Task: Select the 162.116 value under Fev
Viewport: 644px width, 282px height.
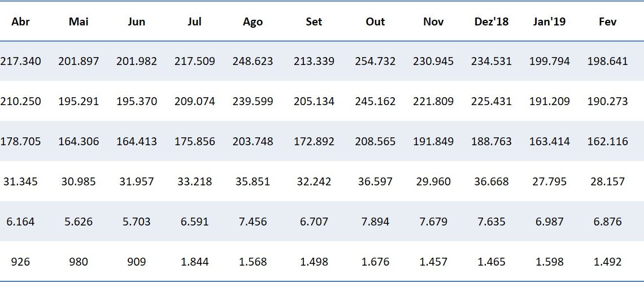Action: pos(607,141)
